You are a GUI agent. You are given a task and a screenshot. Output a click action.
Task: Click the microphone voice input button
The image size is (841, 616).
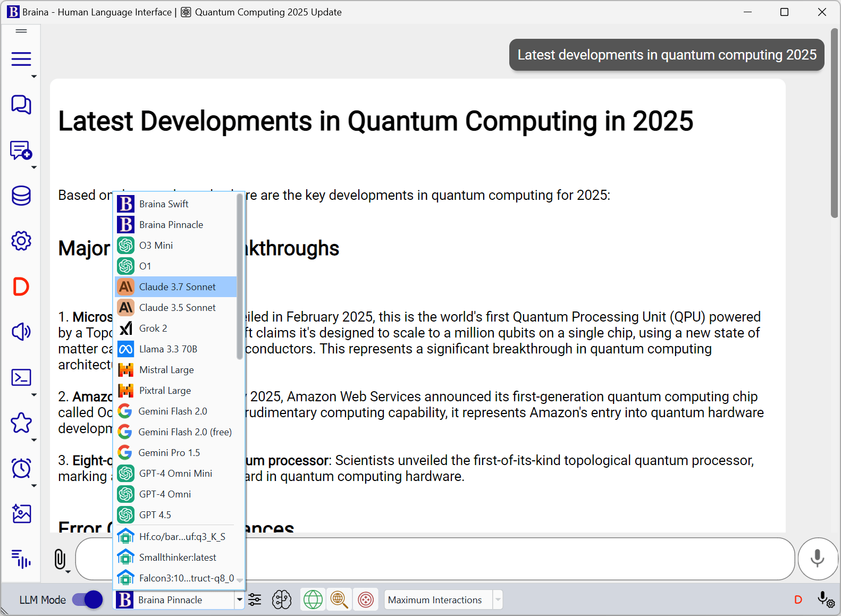(818, 559)
